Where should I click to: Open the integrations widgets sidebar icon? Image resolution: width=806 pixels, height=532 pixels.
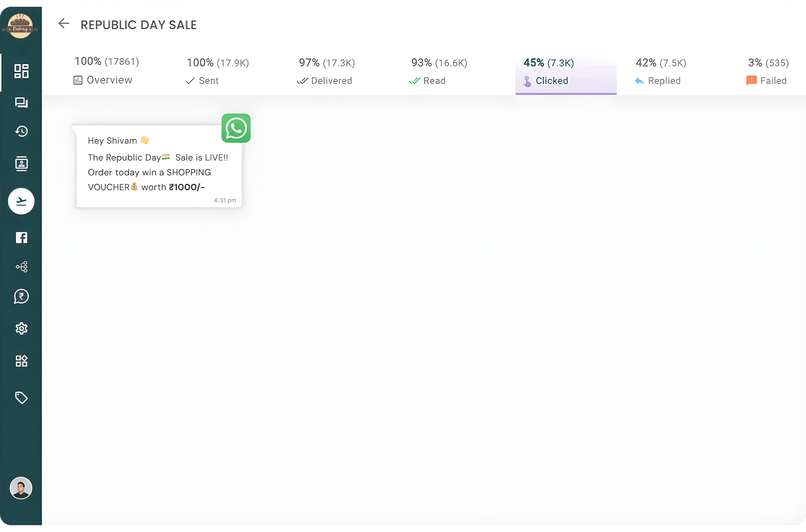[x=21, y=361]
